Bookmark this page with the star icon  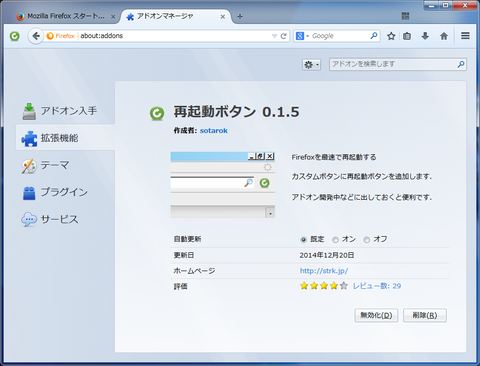(391, 36)
